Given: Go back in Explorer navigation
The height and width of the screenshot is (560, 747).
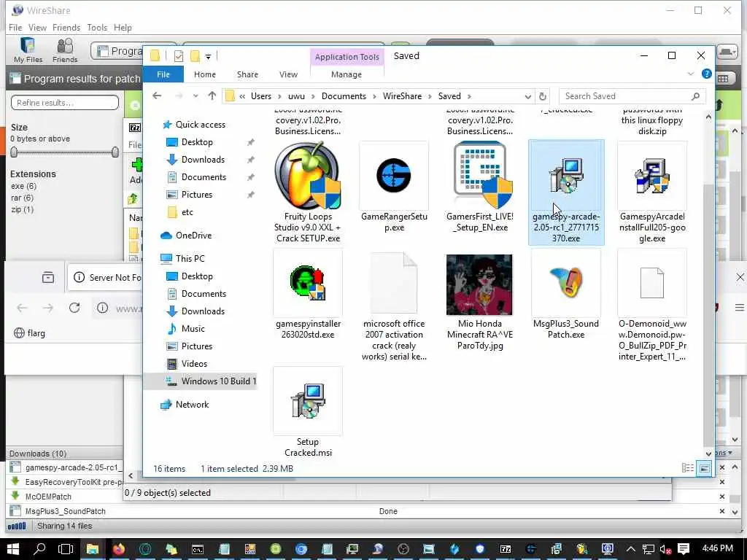Looking at the screenshot, I should (x=157, y=96).
